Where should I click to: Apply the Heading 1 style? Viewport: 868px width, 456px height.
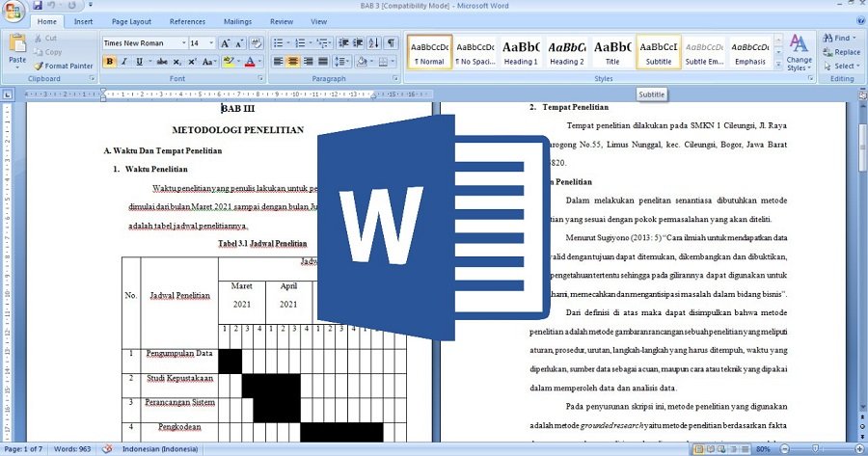coord(521,52)
